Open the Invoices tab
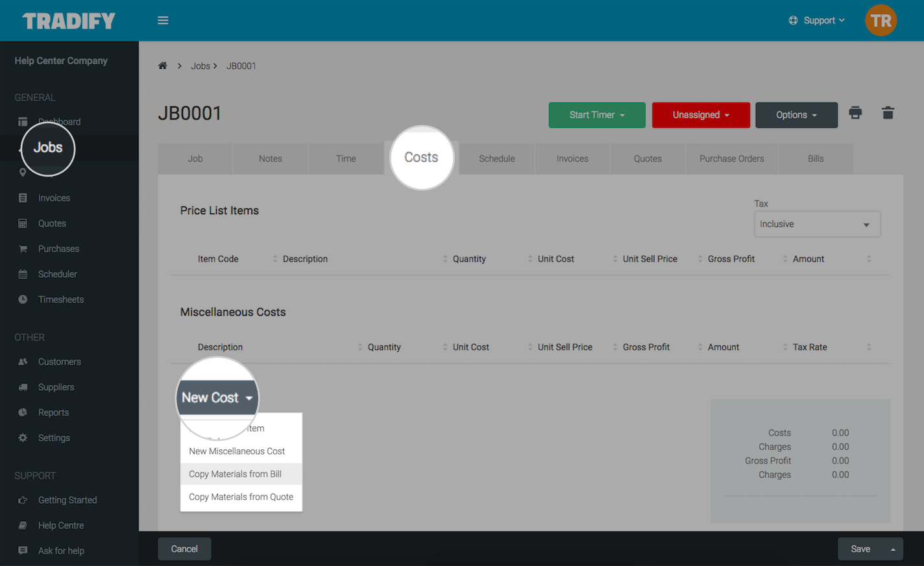The image size is (924, 566). pos(572,158)
